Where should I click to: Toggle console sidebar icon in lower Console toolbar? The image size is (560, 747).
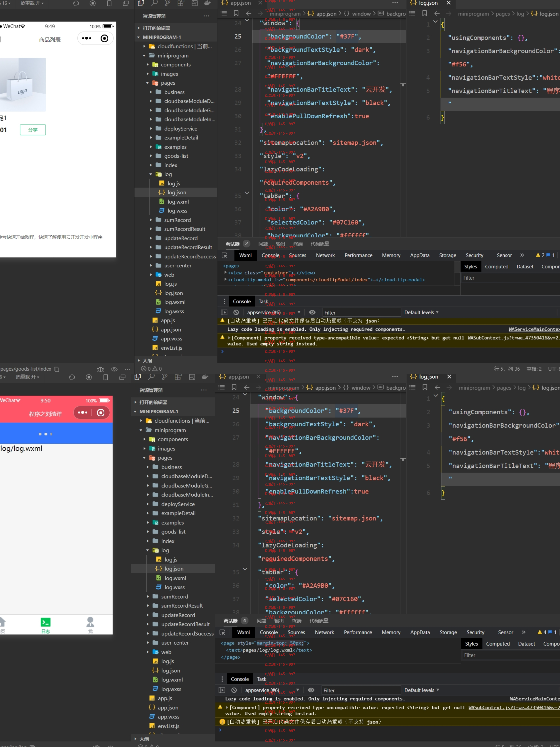point(222,690)
